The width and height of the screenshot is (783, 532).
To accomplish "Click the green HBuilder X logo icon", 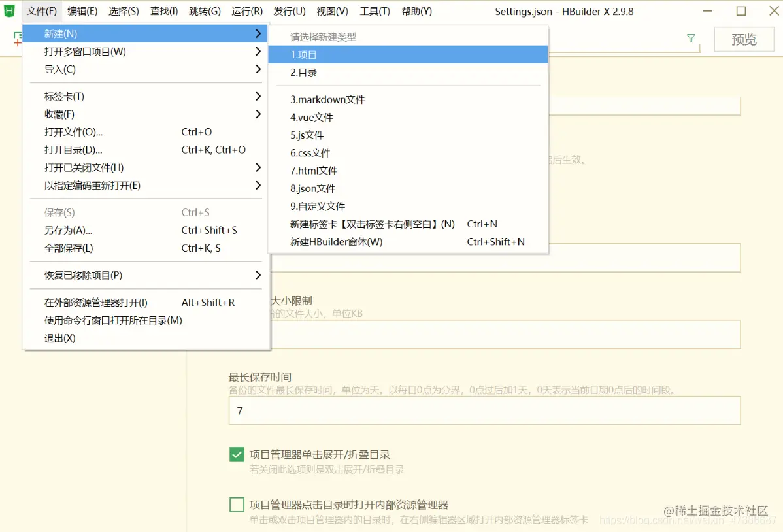I will [x=9, y=10].
